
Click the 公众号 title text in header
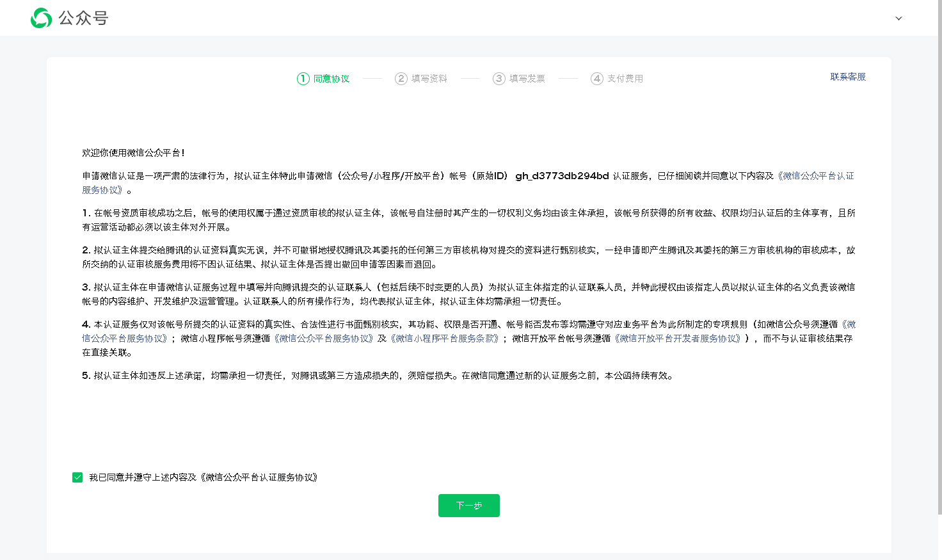coord(84,18)
